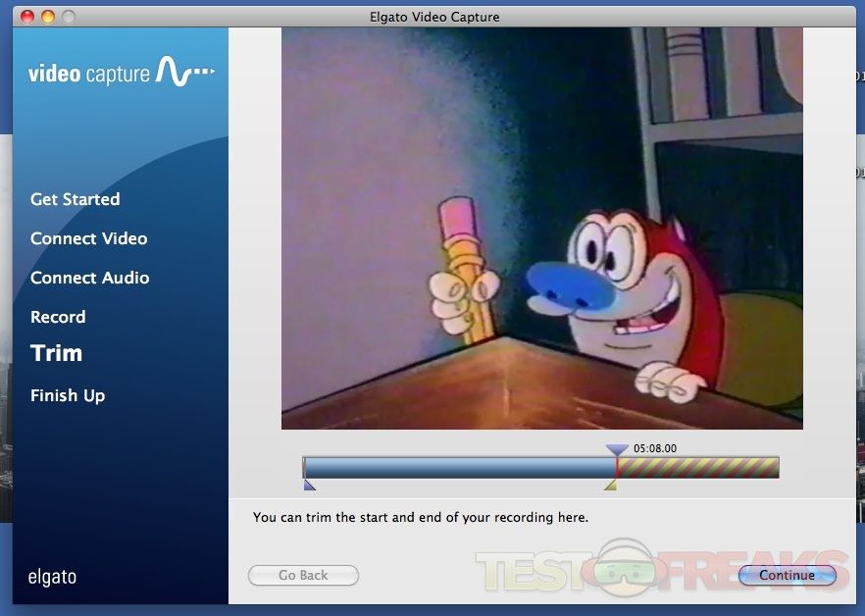The height and width of the screenshot is (616, 865).
Task: Minimize the window with yellow button
Action: point(47,17)
